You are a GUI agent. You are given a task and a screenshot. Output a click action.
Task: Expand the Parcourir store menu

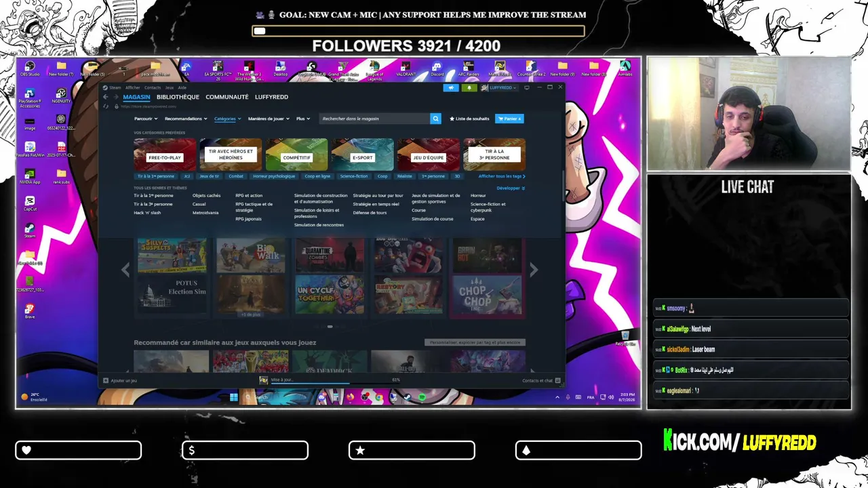click(146, 119)
